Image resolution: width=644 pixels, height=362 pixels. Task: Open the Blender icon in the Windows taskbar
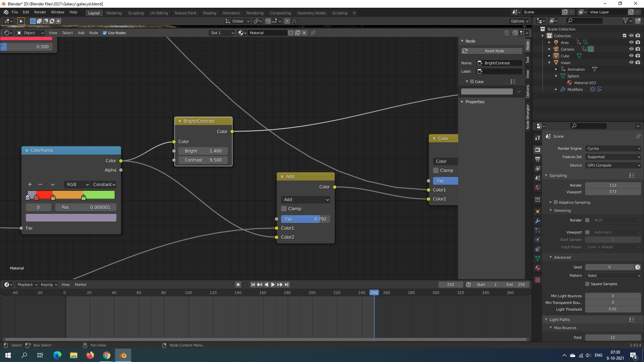[123, 355]
